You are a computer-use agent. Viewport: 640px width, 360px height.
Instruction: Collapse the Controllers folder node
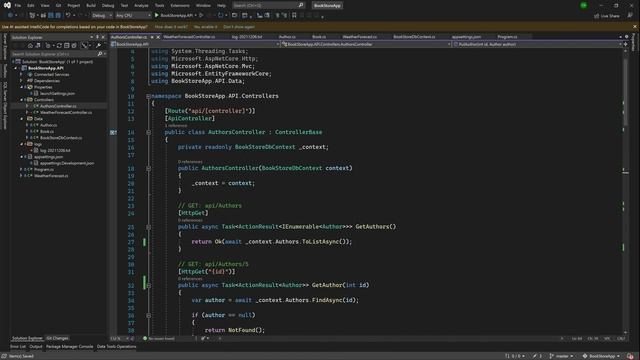point(22,100)
